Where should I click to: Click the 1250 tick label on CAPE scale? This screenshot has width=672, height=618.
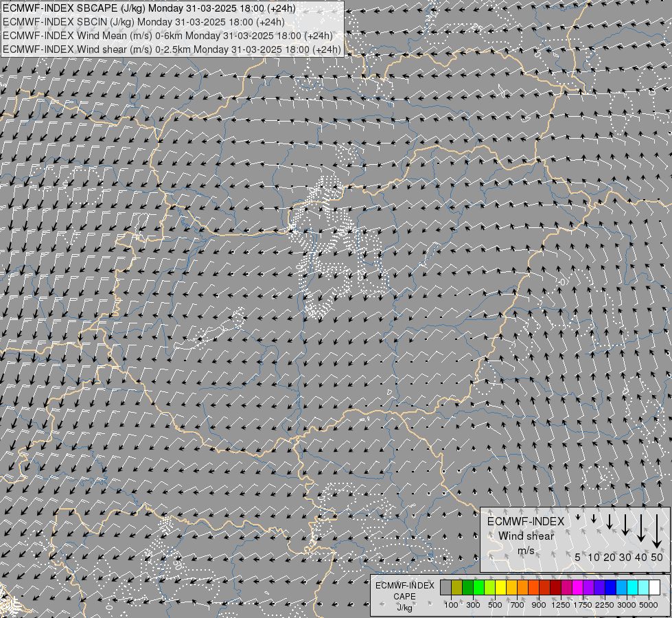point(561,605)
